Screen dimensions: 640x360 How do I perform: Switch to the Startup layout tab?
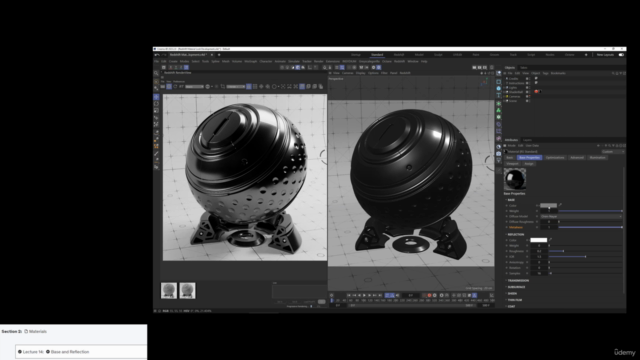coord(356,55)
